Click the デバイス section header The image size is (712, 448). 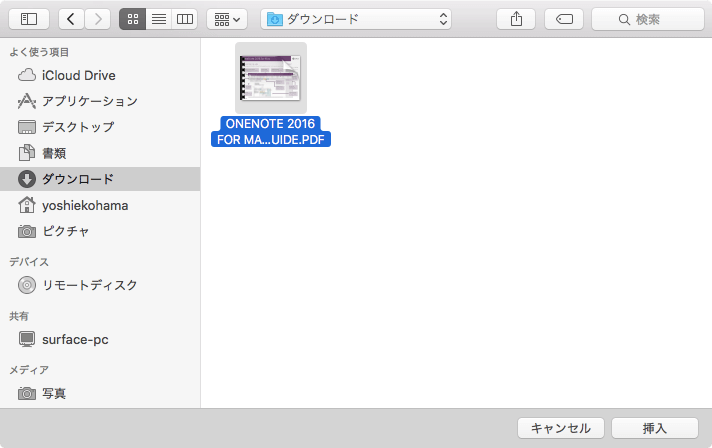point(29,262)
